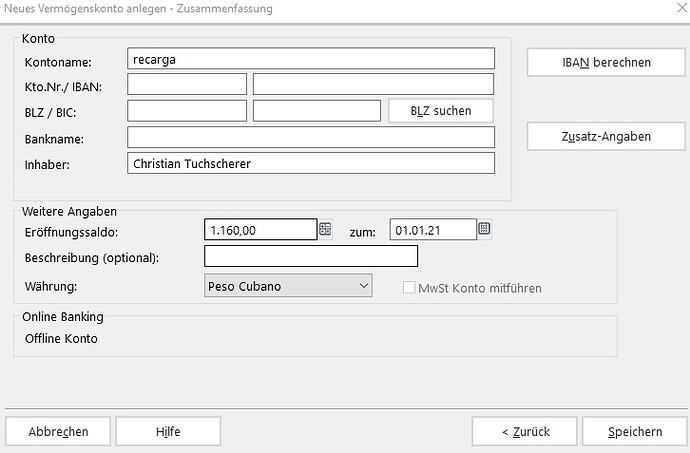Click the Inhaber field with Christian Tuchscherer
690x453 pixels.
tap(311, 163)
